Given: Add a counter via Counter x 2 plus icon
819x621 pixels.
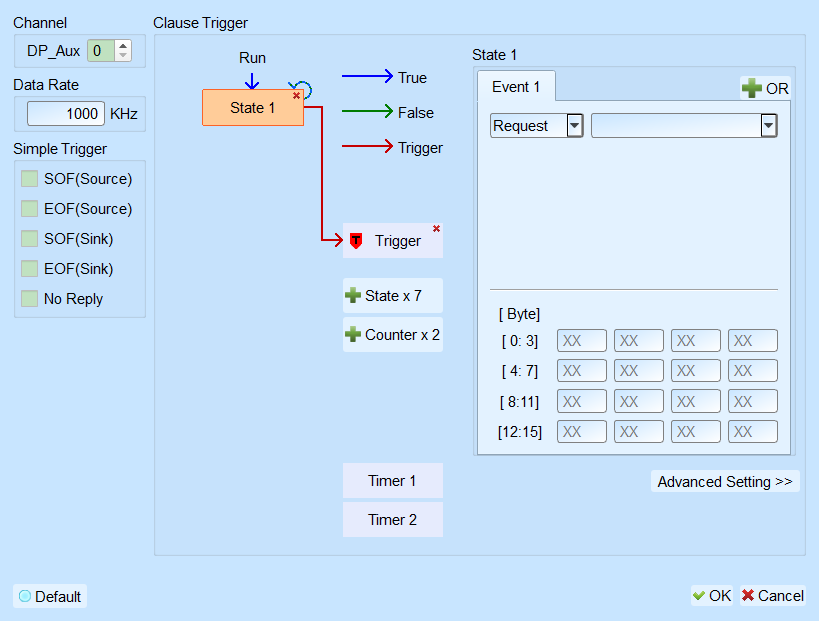Looking at the screenshot, I should click(x=353, y=334).
